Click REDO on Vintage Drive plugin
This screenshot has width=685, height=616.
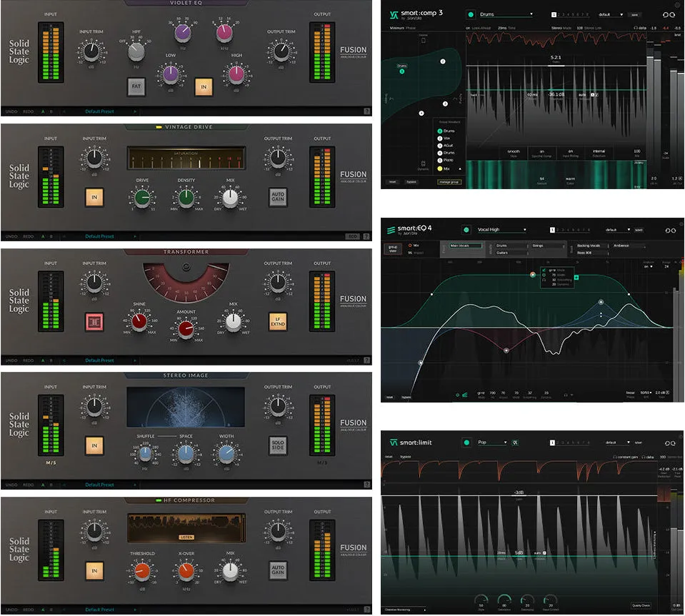[x=28, y=236]
